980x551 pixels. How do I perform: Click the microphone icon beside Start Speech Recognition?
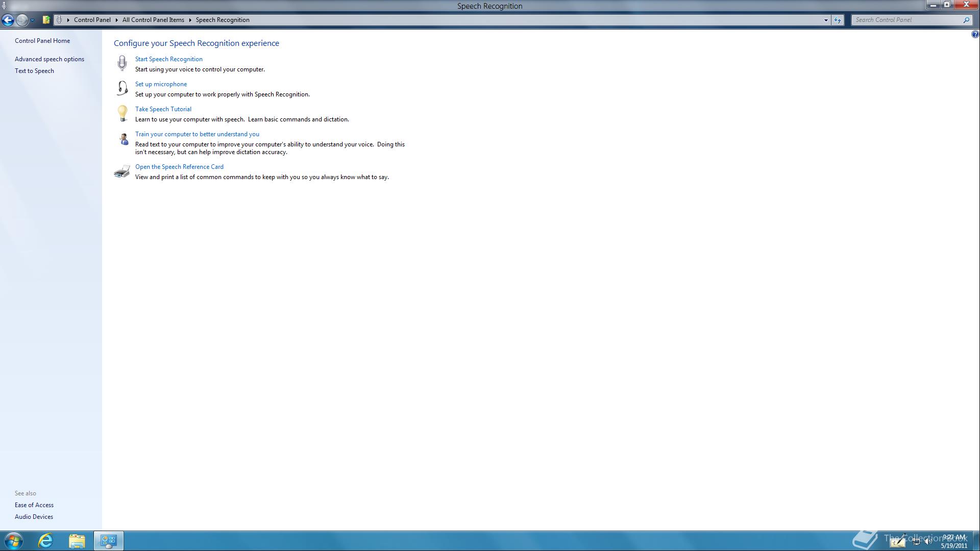click(121, 63)
